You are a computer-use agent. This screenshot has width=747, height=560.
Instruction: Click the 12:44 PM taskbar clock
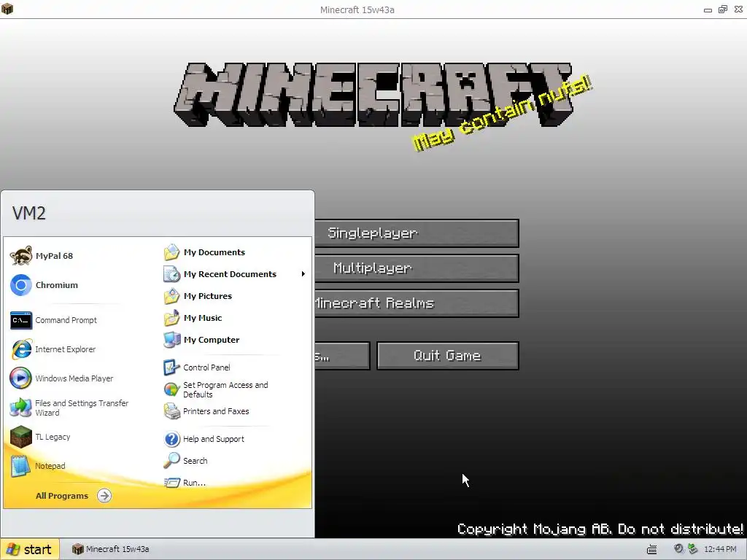pos(720,549)
